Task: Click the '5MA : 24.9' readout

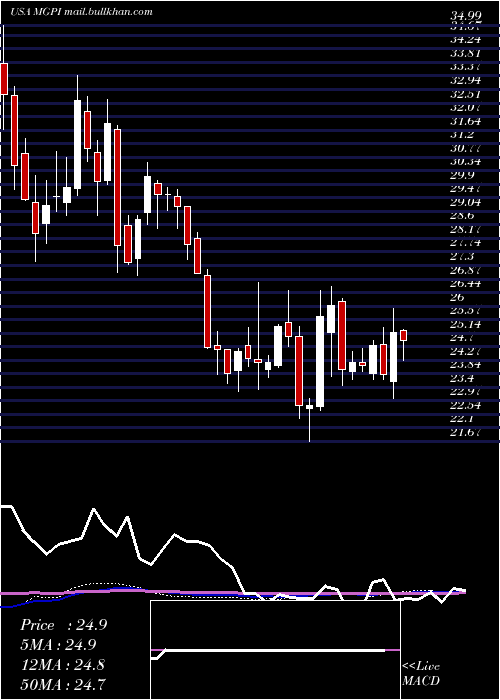Action: pyautogui.click(x=58, y=645)
